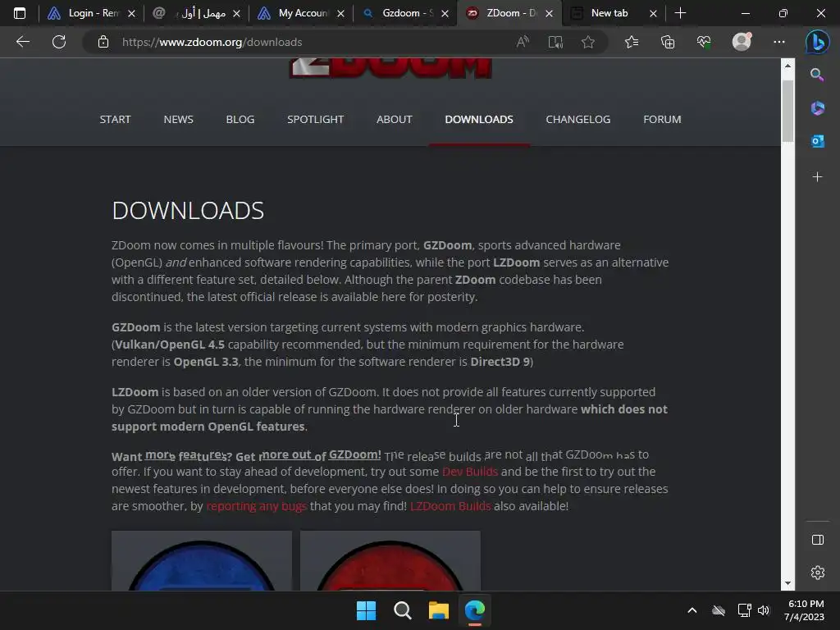
Task: Click the blue GZDoom download image
Action: pos(202,561)
